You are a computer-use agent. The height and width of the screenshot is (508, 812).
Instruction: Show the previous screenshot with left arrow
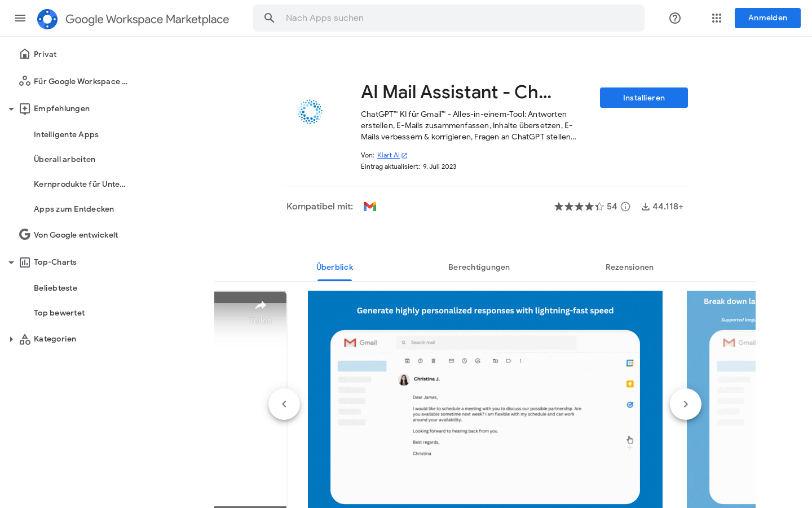tap(284, 404)
